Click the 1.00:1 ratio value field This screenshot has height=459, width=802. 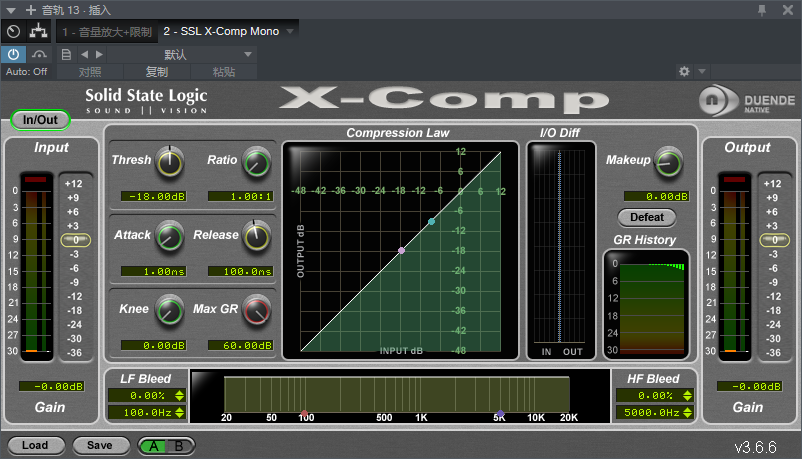pos(240,196)
